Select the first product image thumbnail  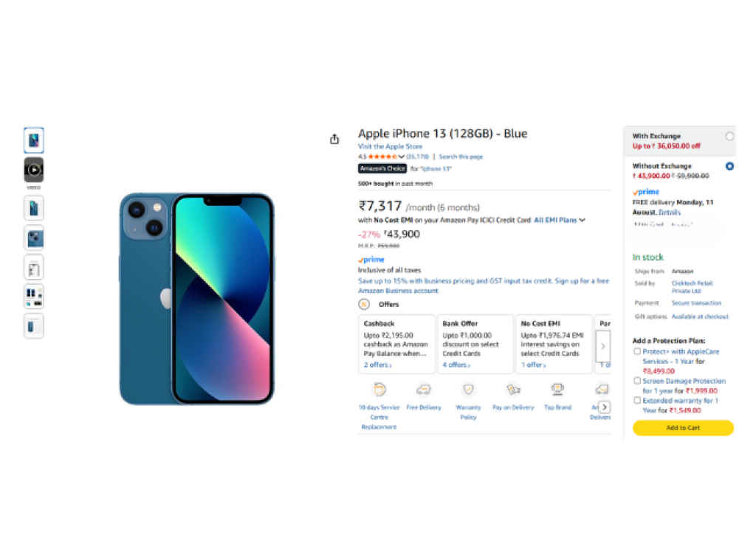pyautogui.click(x=34, y=140)
